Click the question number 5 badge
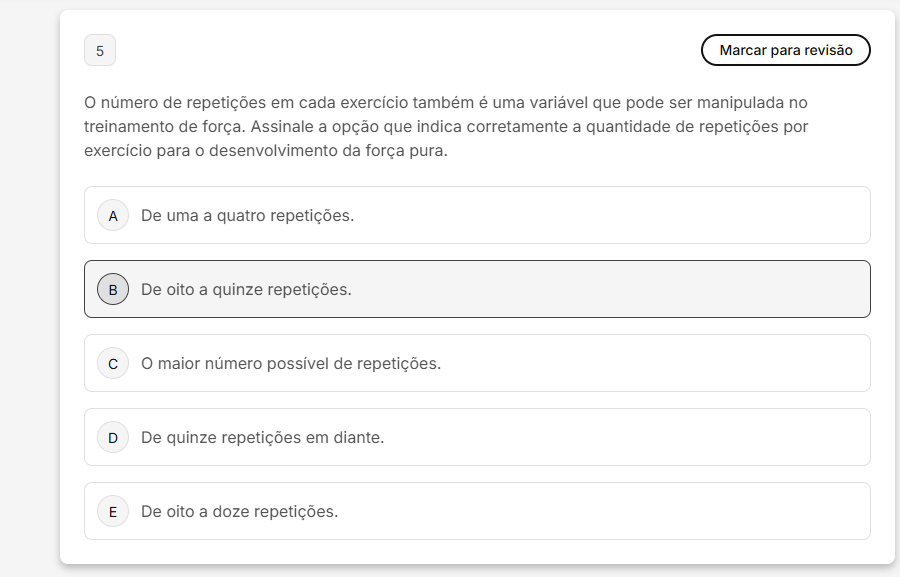The image size is (900, 577). (100, 50)
